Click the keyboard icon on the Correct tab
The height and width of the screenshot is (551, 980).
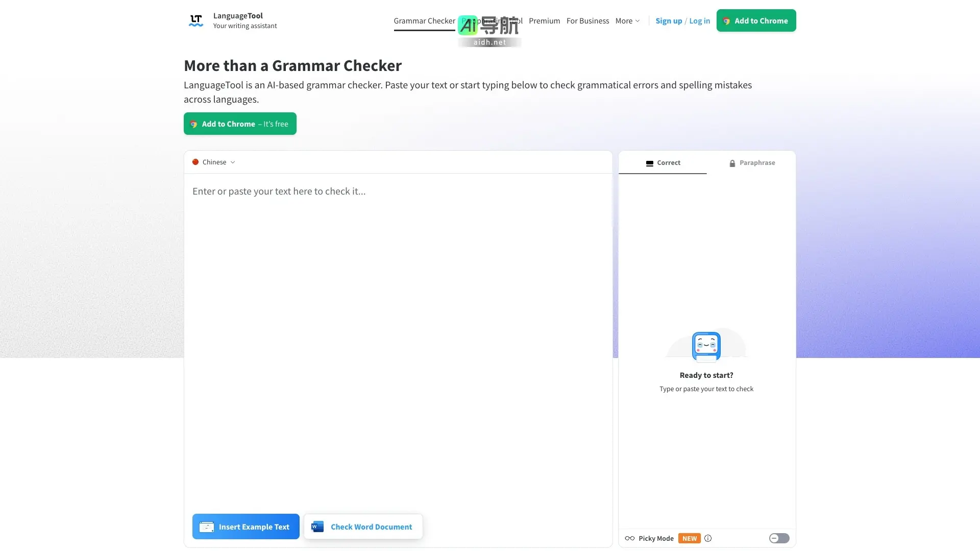tap(650, 163)
